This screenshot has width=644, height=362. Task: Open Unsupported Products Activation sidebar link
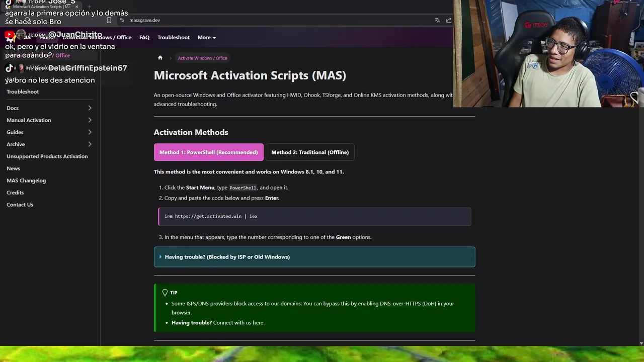coord(47,156)
